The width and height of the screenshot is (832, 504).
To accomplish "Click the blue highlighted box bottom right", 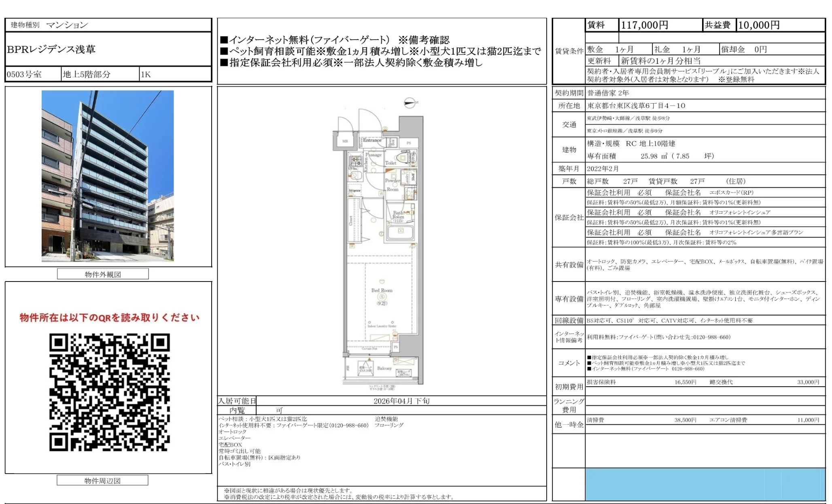I will coord(705,485).
